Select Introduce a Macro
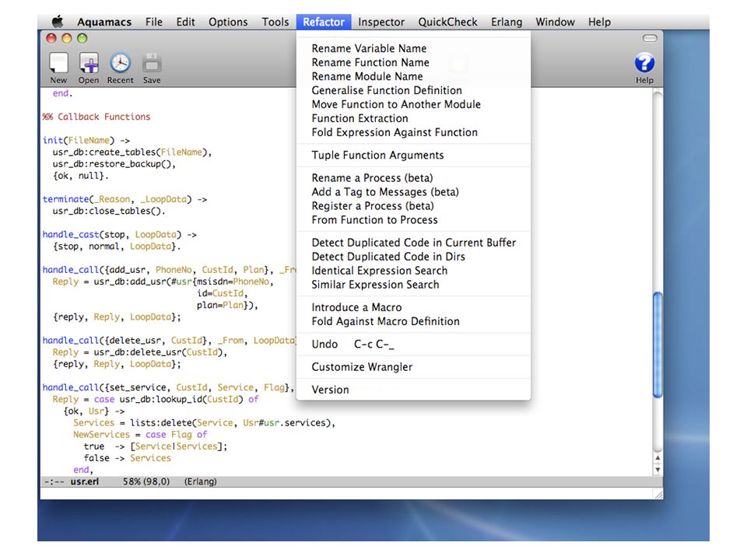 [x=413, y=308]
